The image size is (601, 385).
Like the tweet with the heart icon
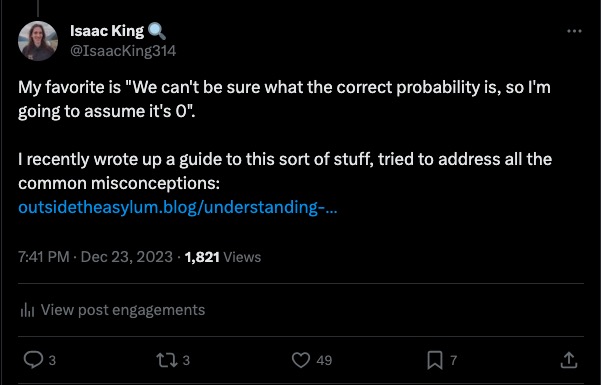point(301,360)
